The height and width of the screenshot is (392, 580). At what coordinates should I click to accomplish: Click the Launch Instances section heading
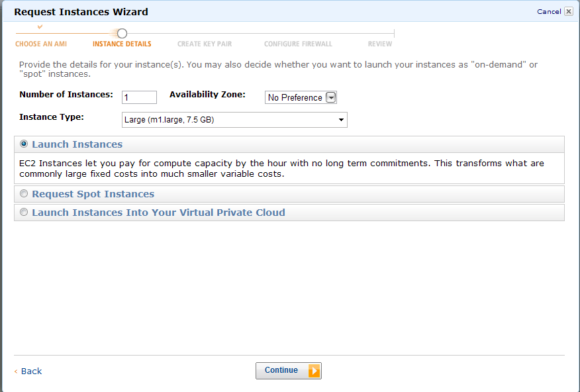[x=77, y=144]
